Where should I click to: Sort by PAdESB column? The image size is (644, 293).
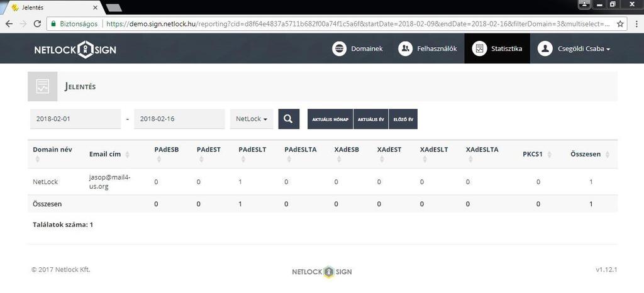[x=167, y=154]
